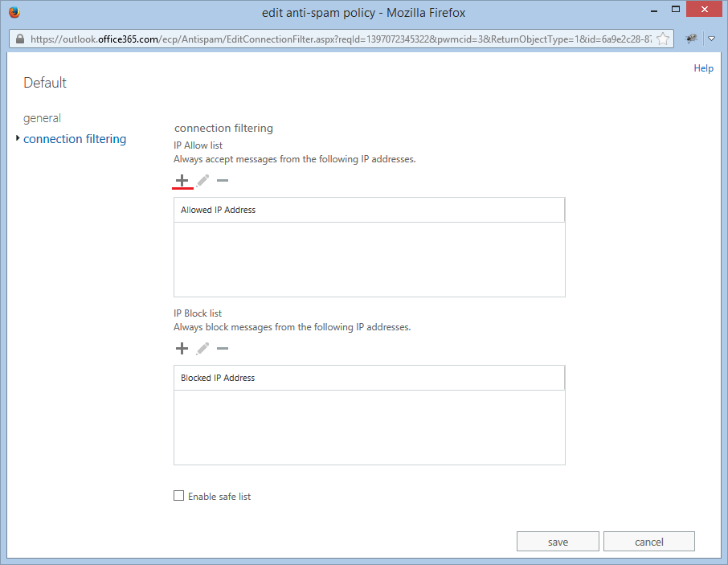This screenshot has width=728, height=565.
Task: Enable the safe list option
Action: tap(178, 495)
